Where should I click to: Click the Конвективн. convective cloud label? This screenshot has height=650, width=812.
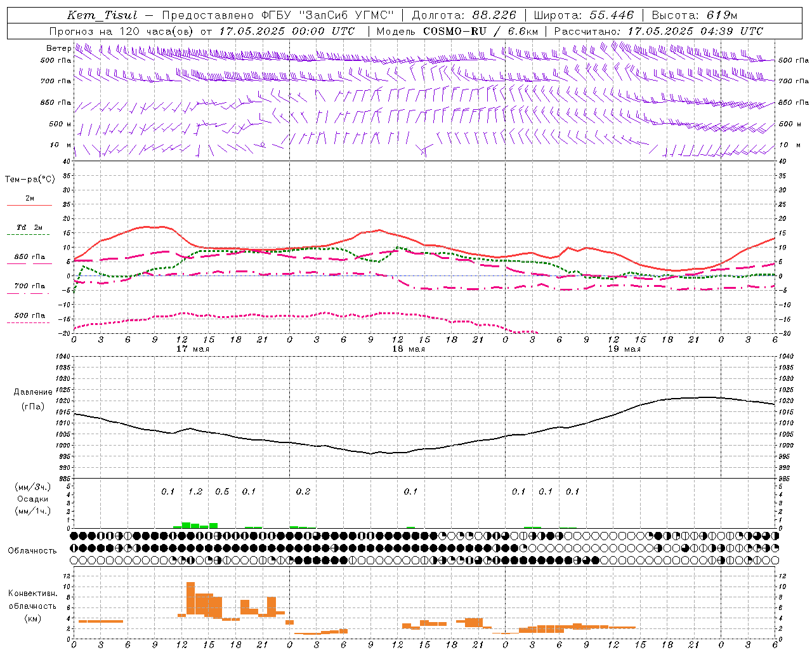[x=33, y=594]
